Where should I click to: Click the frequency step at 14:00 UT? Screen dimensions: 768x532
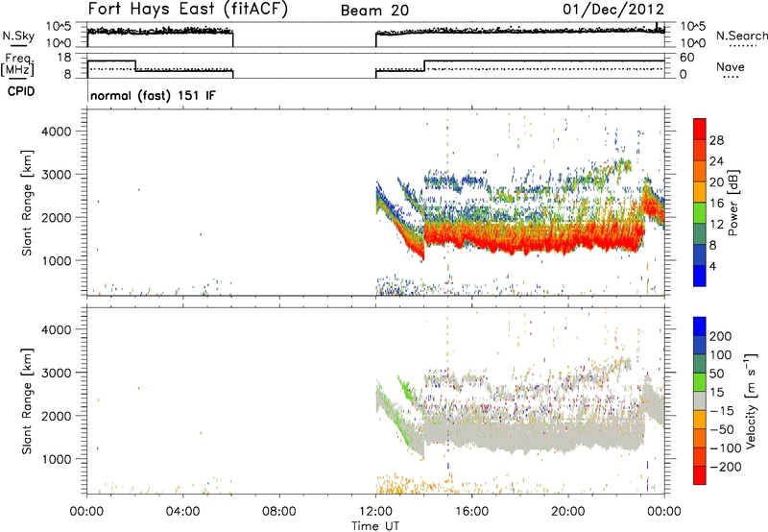(x=424, y=65)
